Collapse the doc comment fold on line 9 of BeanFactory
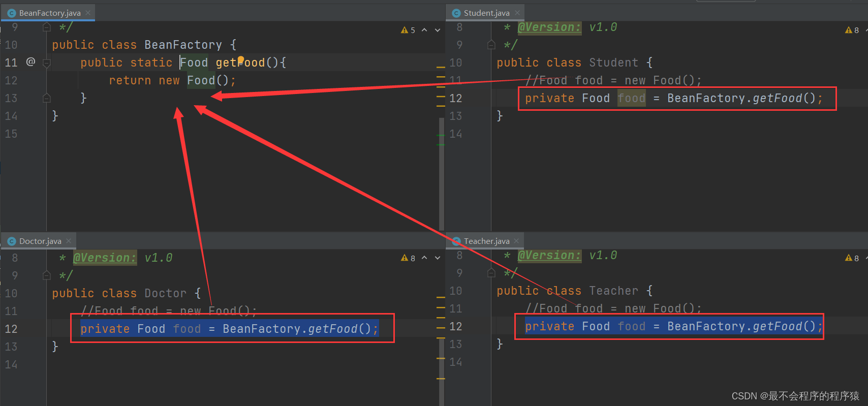 click(x=47, y=27)
